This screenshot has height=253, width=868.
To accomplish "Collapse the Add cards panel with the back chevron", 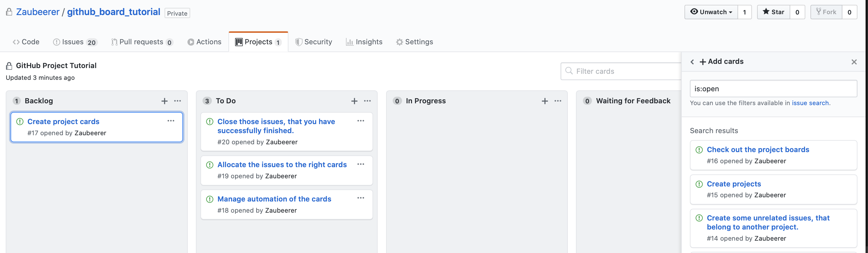I will 693,62.
